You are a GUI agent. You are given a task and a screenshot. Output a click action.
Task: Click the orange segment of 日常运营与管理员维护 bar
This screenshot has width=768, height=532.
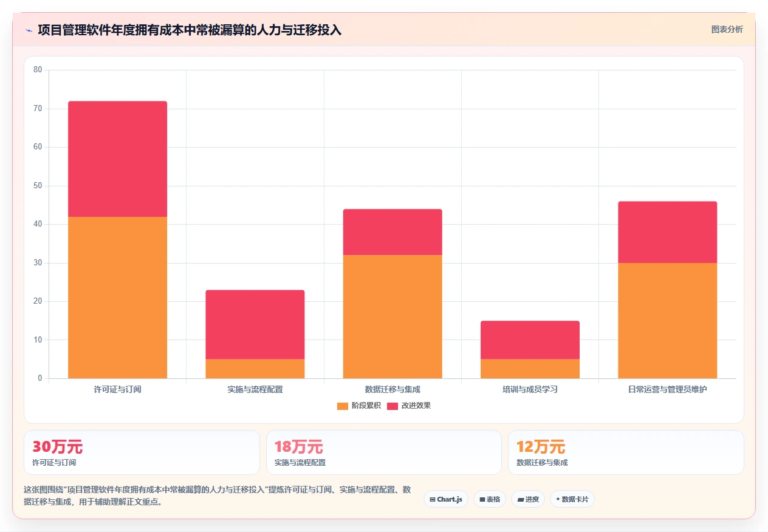coord(668,321)
